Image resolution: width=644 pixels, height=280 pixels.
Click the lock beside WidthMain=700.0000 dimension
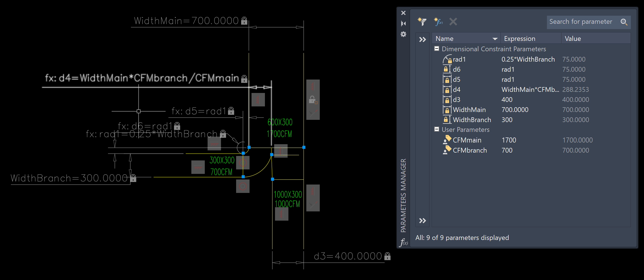point(245,20)
